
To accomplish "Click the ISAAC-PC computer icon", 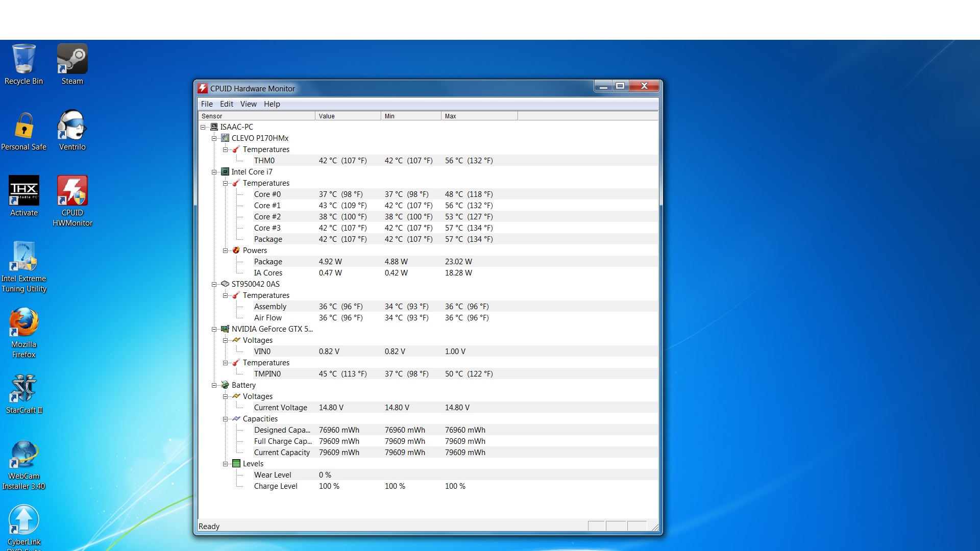I will click(214, 127).
